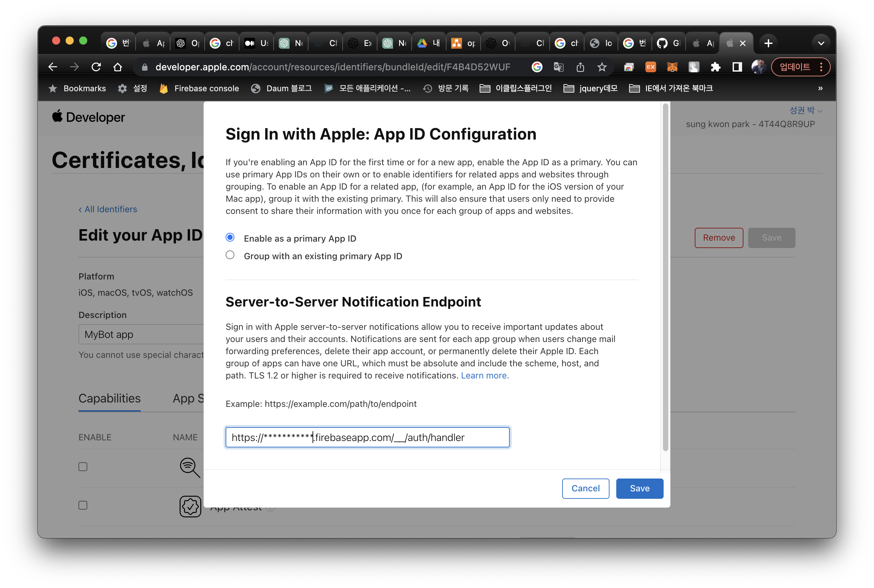The width and height of the screenshot is (874, 588).
Task: Expand hidden bookmarks with double chevron
Action: point(820,89)
